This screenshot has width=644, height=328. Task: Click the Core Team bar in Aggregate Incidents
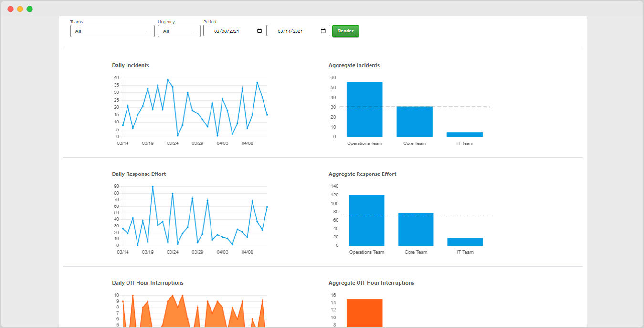click(414, 122)
